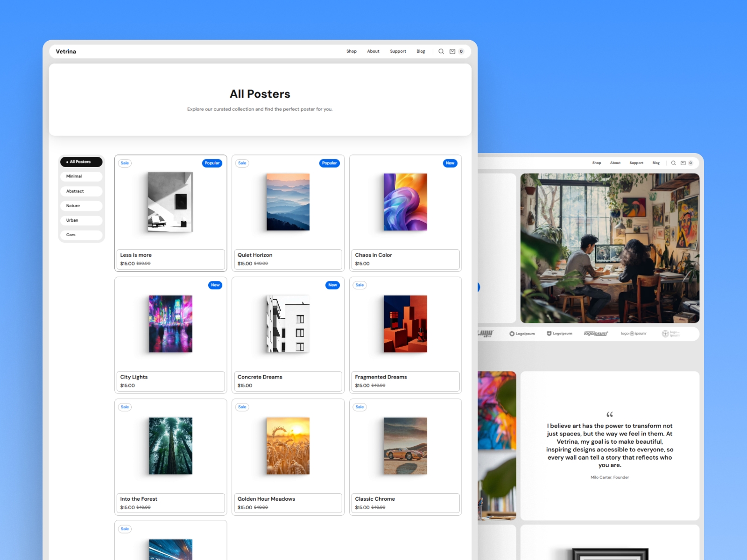Open the Quiet Horizon product link

click(x=255, y=255)
